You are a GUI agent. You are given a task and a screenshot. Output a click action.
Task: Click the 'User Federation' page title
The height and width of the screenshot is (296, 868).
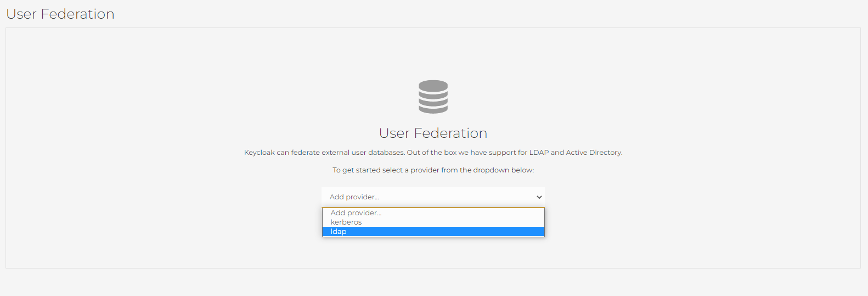(60, 14)
